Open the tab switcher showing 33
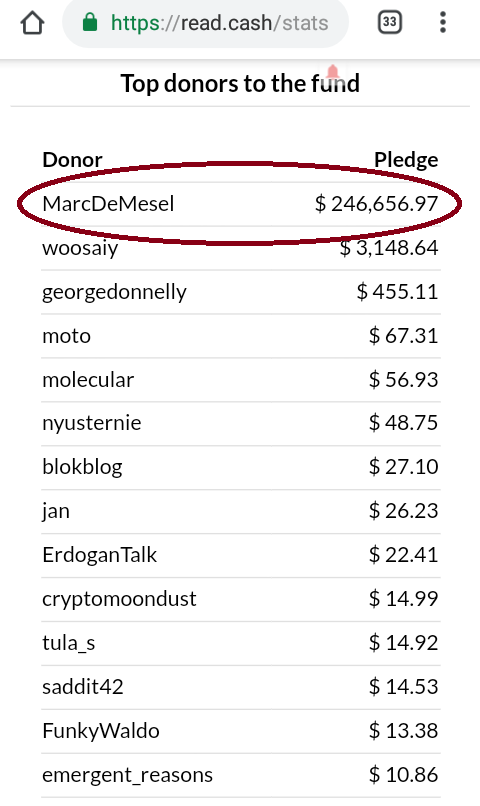 pos(390,22)
